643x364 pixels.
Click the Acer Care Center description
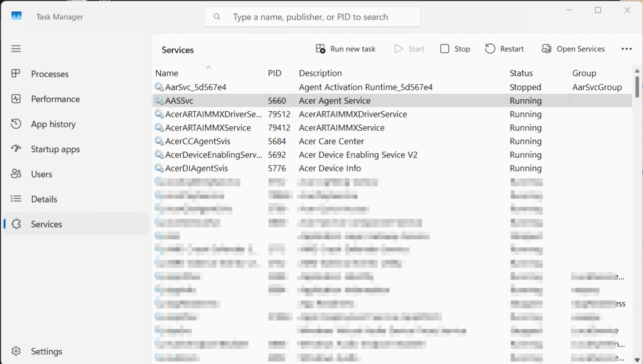point(332,141)
